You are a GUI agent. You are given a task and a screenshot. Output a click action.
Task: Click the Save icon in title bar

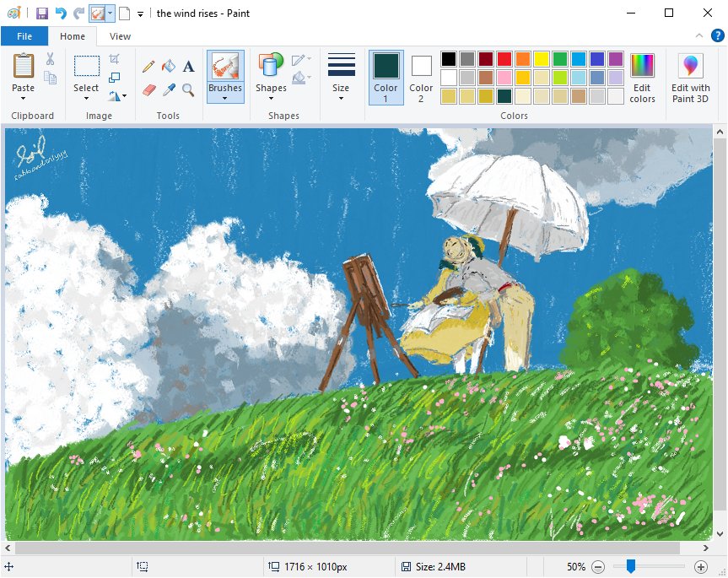(x=42, y=13)
